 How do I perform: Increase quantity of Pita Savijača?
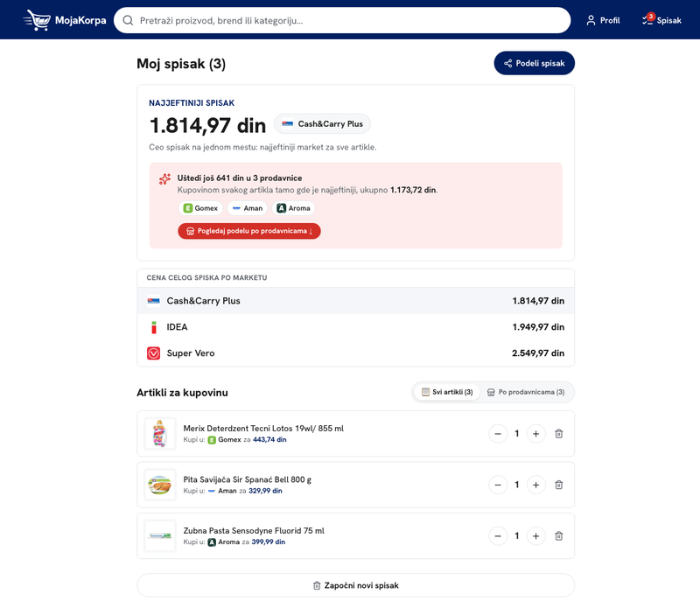[x=535, y=485]
